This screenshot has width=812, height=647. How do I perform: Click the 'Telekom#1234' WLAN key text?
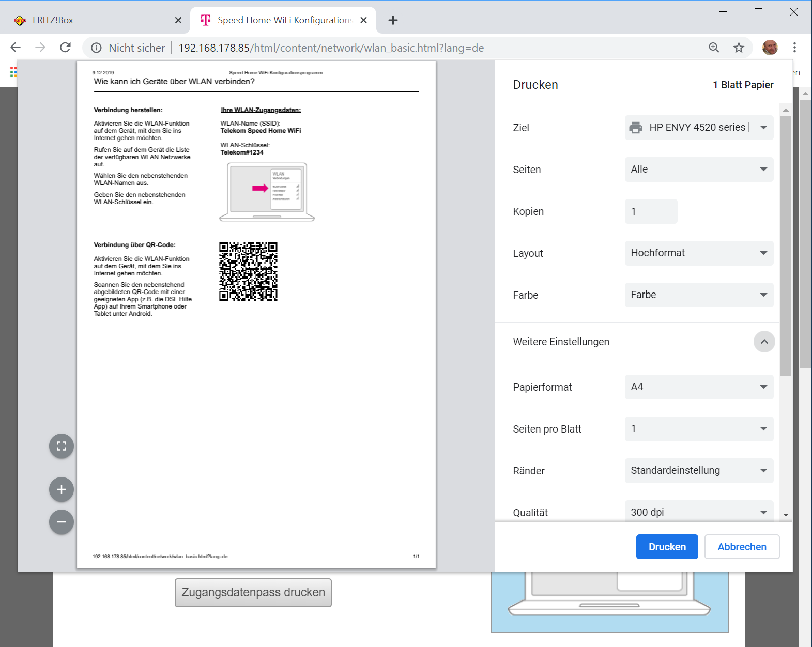point(242,152)
